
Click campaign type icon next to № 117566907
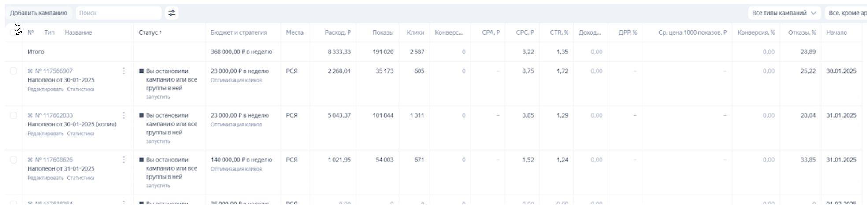coord(30,71)
